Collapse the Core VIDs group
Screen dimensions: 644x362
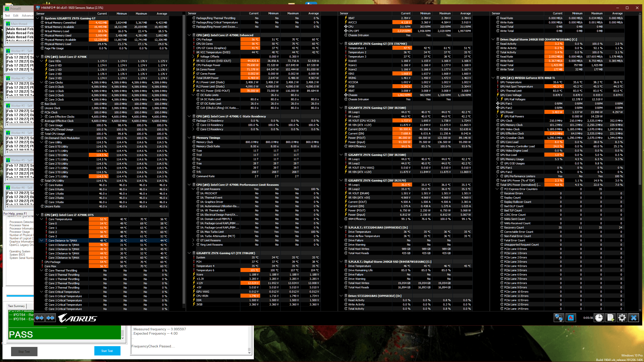tap(42, 61)
